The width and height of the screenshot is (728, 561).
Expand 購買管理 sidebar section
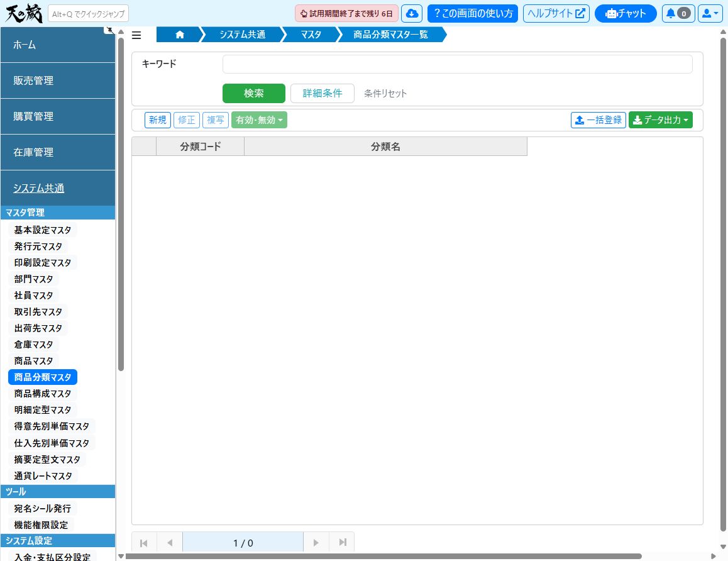pyautogui.click(x=58, y=116)
